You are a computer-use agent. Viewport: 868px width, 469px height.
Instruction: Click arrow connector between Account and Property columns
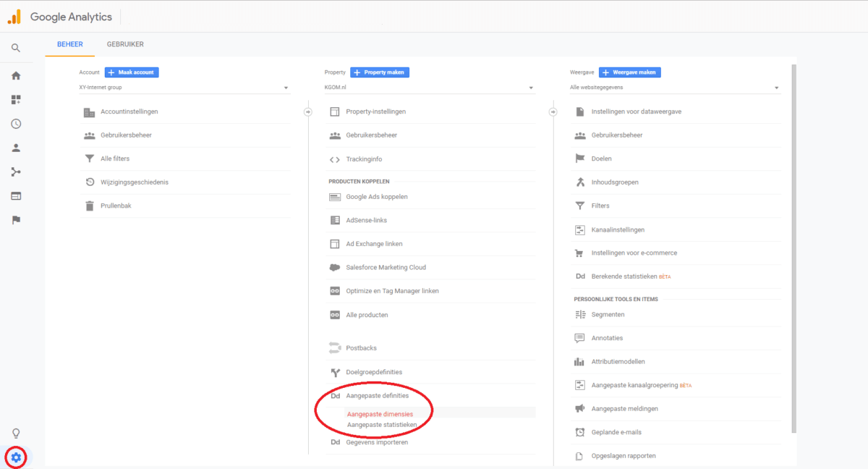(308, 112)
